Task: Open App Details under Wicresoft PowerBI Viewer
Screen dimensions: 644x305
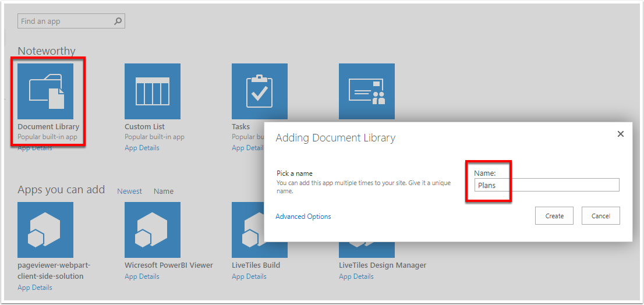Action: coord(142,276)
